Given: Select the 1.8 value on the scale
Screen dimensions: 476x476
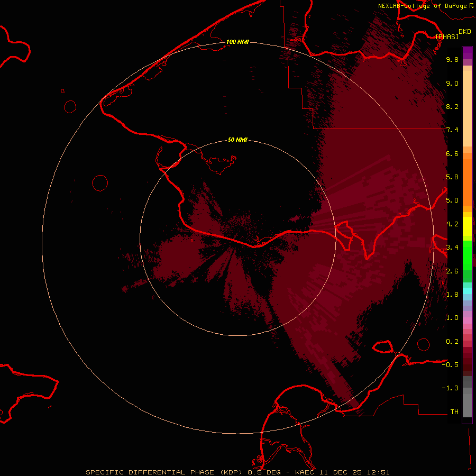Looking at the screenshot, I should coord(452,295).
